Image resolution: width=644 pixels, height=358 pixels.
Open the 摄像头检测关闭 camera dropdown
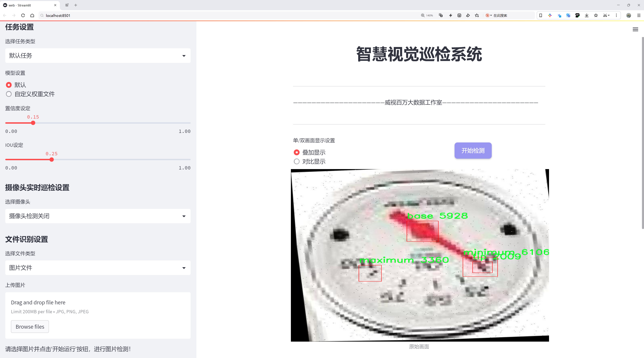98,216
